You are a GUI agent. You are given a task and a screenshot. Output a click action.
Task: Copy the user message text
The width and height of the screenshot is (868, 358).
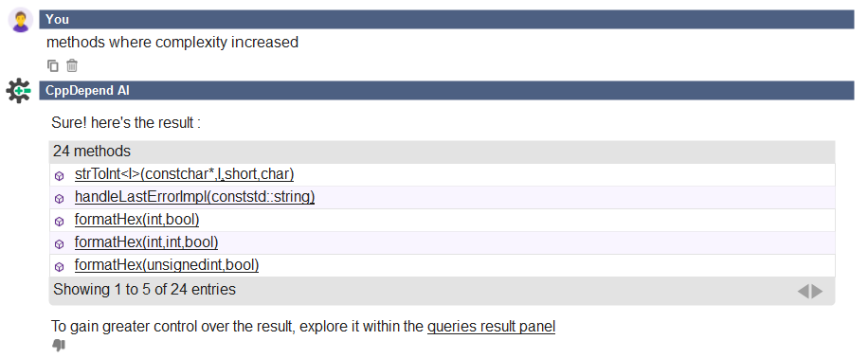pos(52,66)
